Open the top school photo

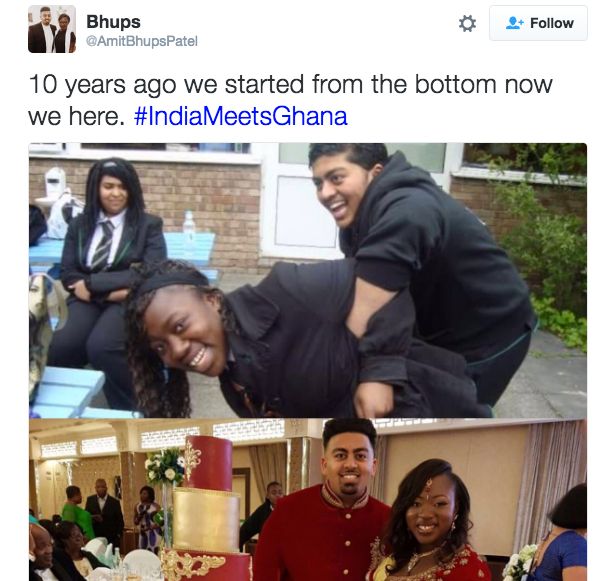(308, 281)
